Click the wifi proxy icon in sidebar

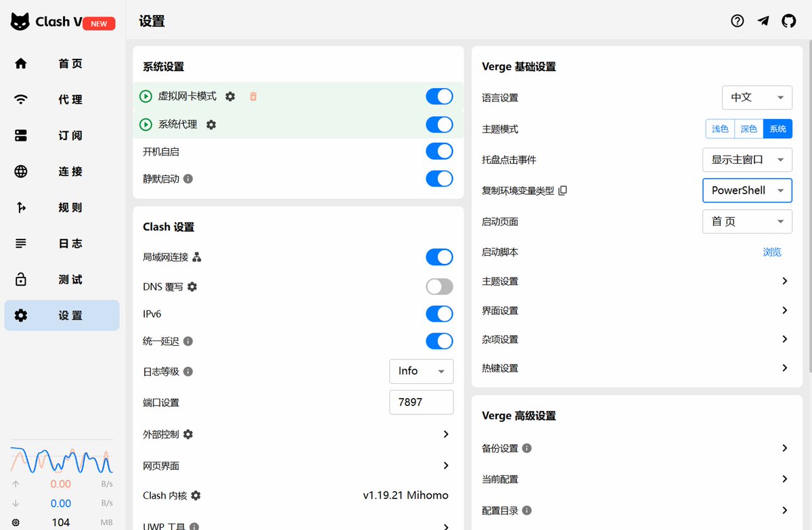pos(21,100)
